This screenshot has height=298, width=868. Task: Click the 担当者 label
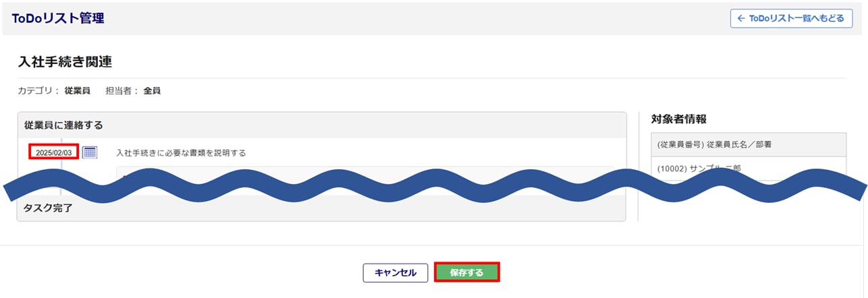pos(122,90)
